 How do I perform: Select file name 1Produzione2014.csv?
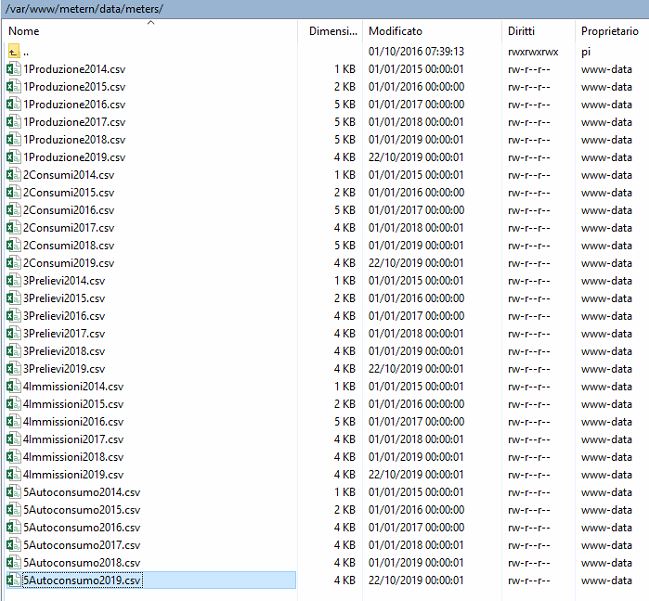tap(74, 69)
